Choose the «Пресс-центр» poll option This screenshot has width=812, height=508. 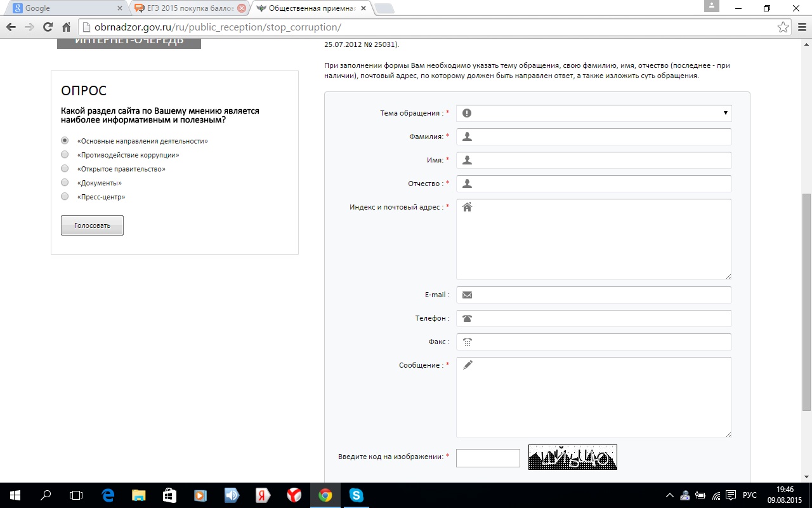(x=65, y=197)
